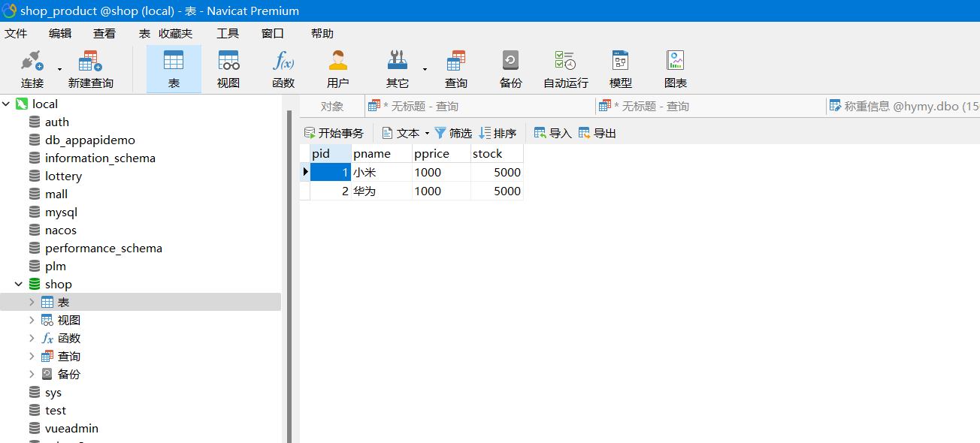Click the 筛选 filter button
The width and height of the screenshot is (980, 443).
point(453,133)
